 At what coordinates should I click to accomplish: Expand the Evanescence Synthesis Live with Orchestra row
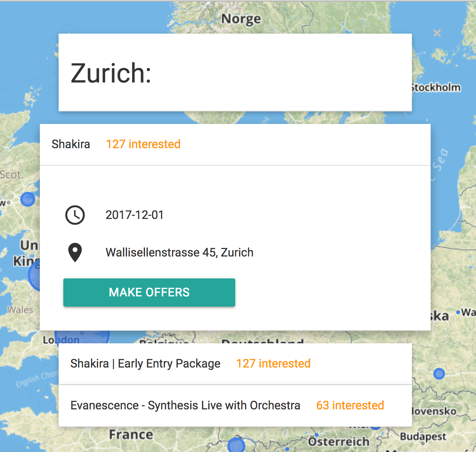(x=235, y=406)
